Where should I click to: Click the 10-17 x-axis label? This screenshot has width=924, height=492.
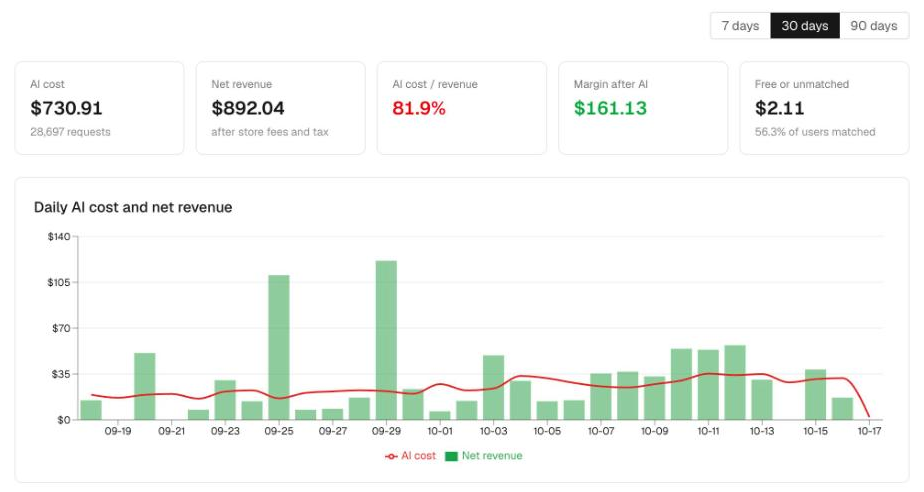(869, 431)
